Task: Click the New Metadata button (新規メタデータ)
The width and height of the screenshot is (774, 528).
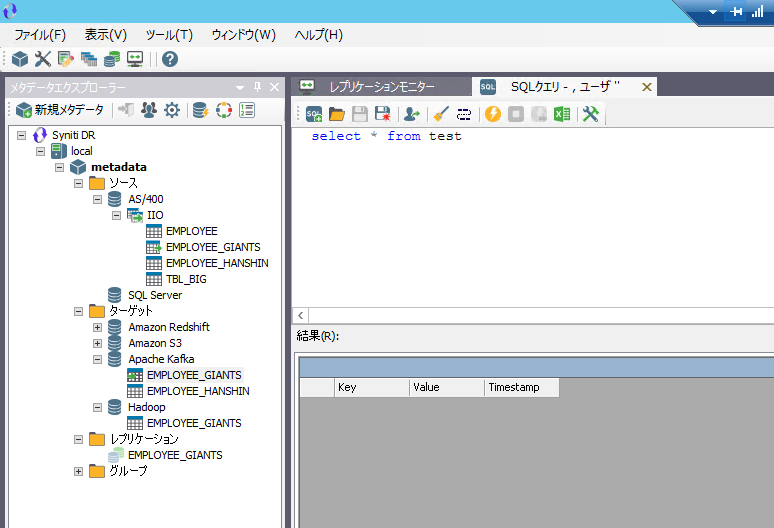Action: (60, 110)
